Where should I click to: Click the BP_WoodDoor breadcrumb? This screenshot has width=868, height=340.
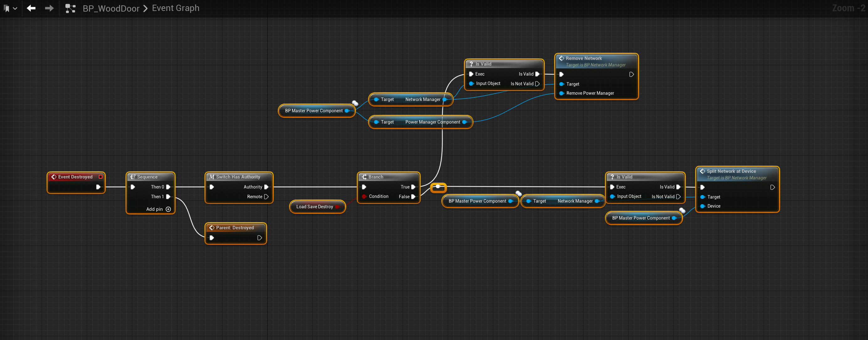pyautogui.click(x=111, y=8)
